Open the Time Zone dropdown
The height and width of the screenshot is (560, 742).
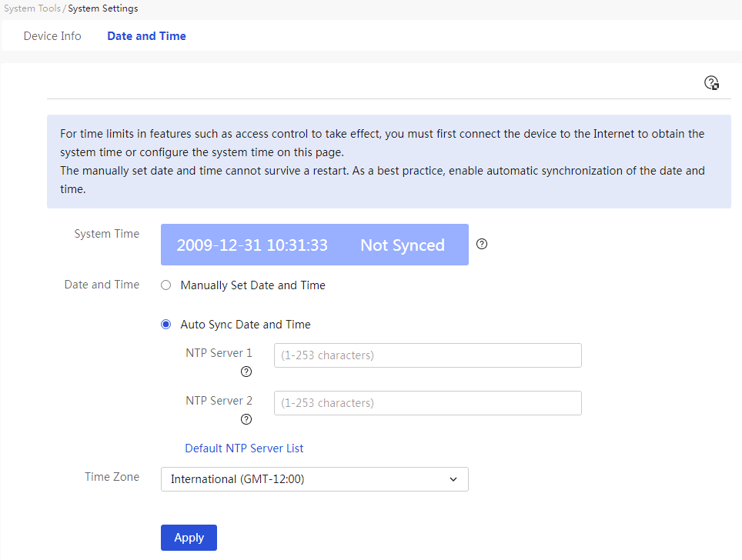pos(315,479)
